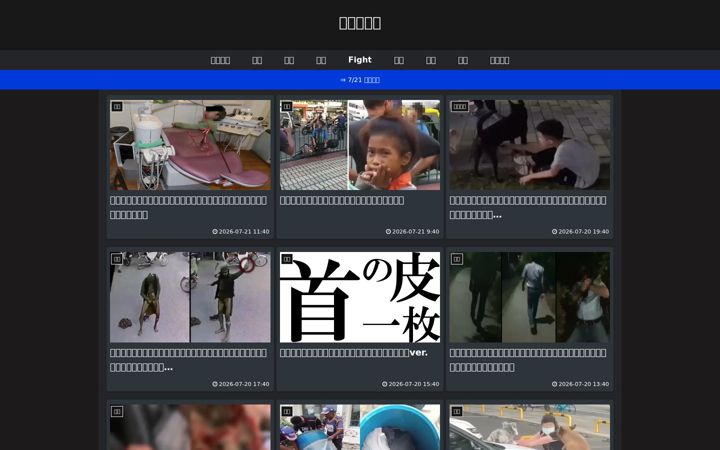This screenshot has height=450, width=720.
Task: Select the navigation item just left of Fight
Action: click(x=321, y=60)
